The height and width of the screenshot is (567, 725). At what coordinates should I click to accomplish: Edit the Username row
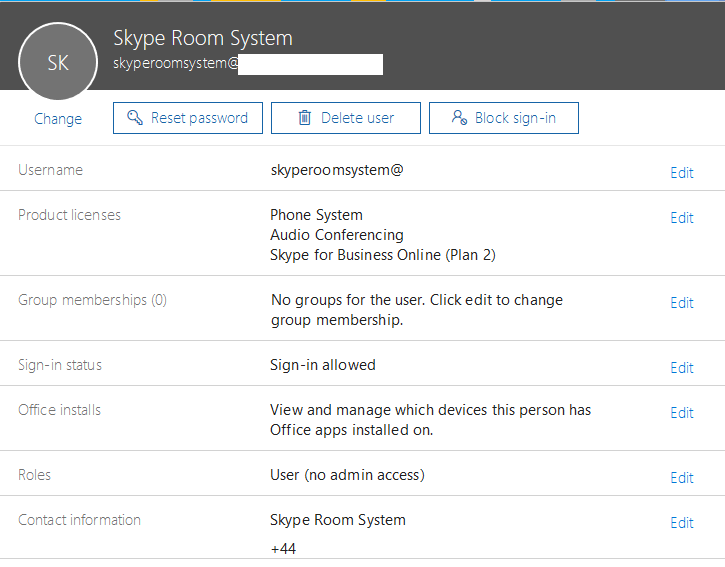[x=682, y=173]
